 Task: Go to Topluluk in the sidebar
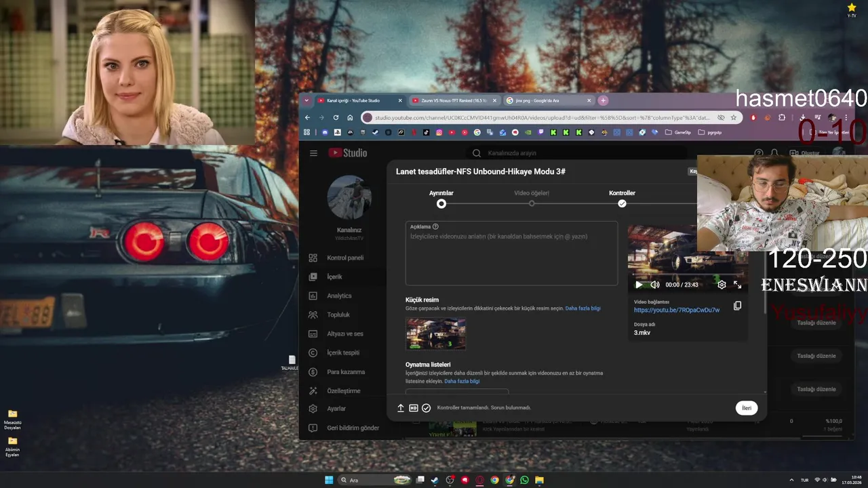click(x=338, y=314)
